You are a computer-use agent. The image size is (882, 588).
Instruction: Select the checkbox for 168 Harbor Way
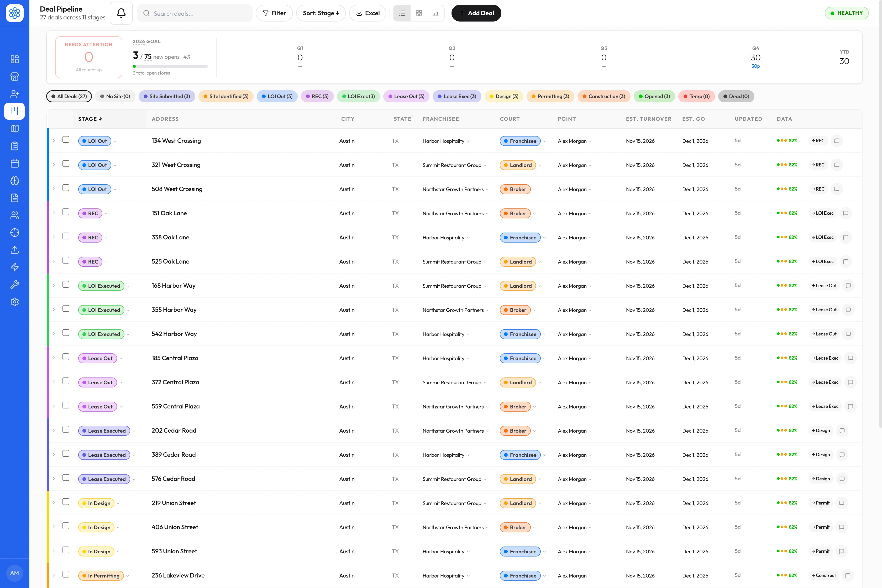(66, 284)
